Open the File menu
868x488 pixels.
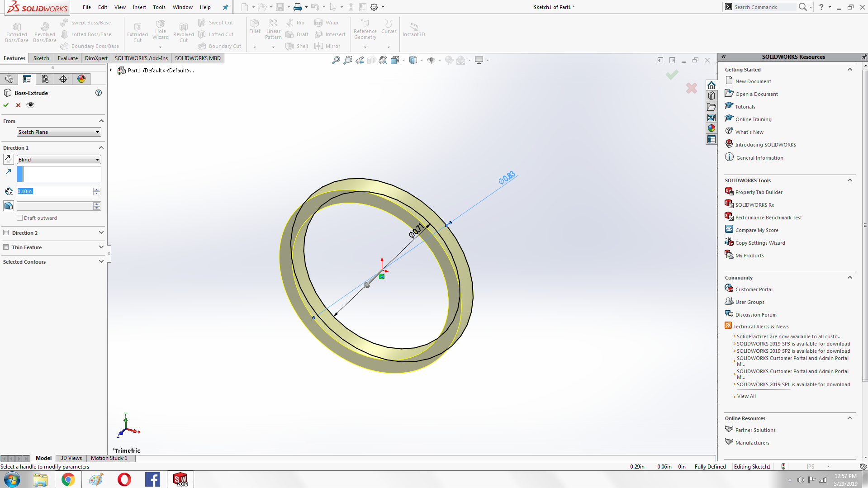(87, 7)
